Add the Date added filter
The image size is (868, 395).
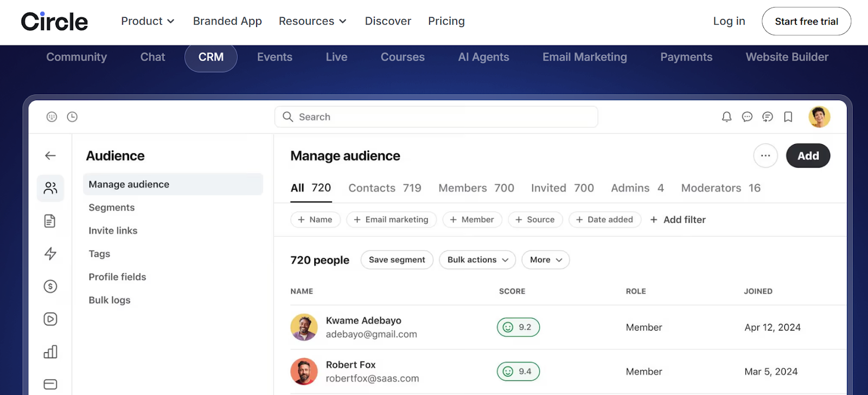click(x=605, y=219)
